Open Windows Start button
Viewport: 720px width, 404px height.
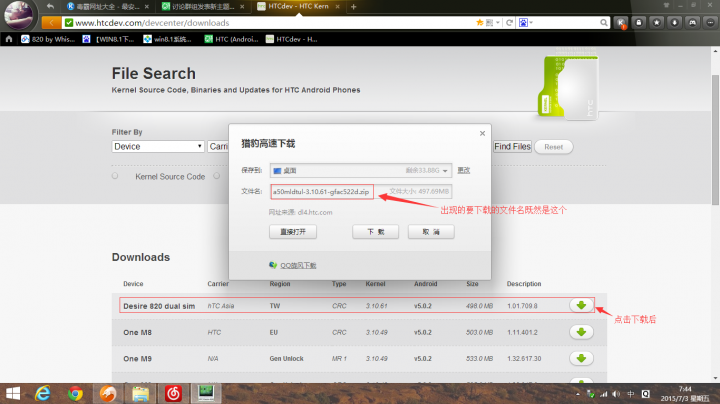(13, 393)
